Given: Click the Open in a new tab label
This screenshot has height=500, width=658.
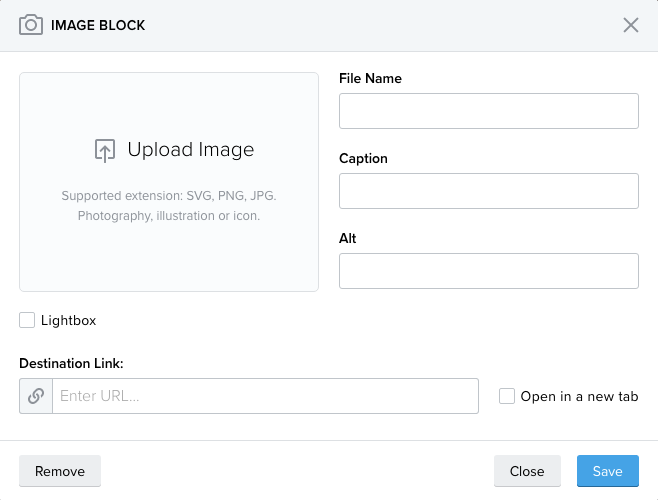Looking at the screenshot, I should pyautogui.click(x=579, y=396).
